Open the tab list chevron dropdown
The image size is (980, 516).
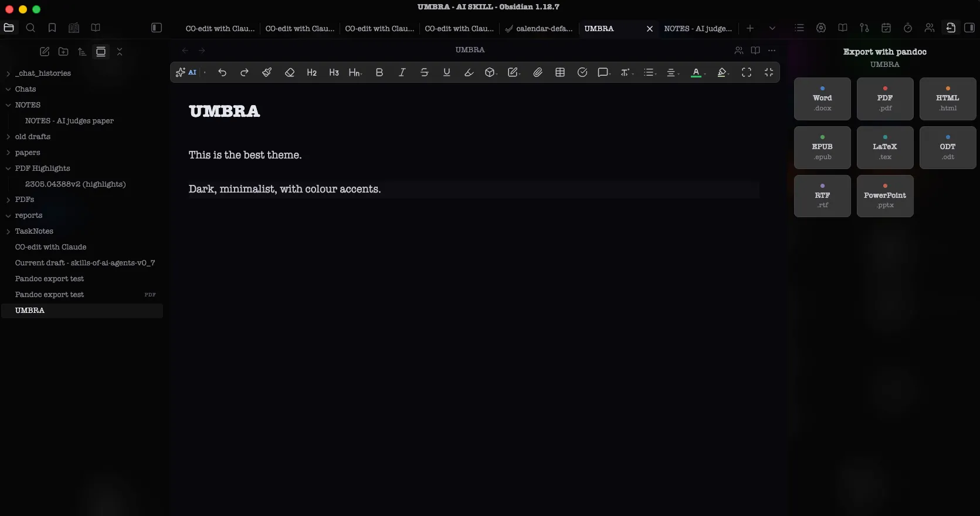pos(772,28)
